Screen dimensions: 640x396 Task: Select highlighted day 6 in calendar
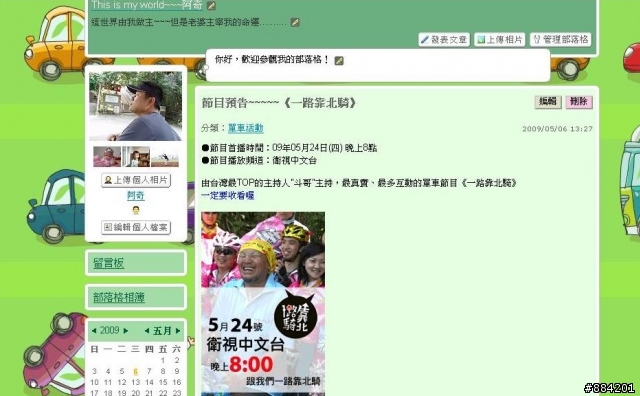pyautogui.click(x=136, y=372)
